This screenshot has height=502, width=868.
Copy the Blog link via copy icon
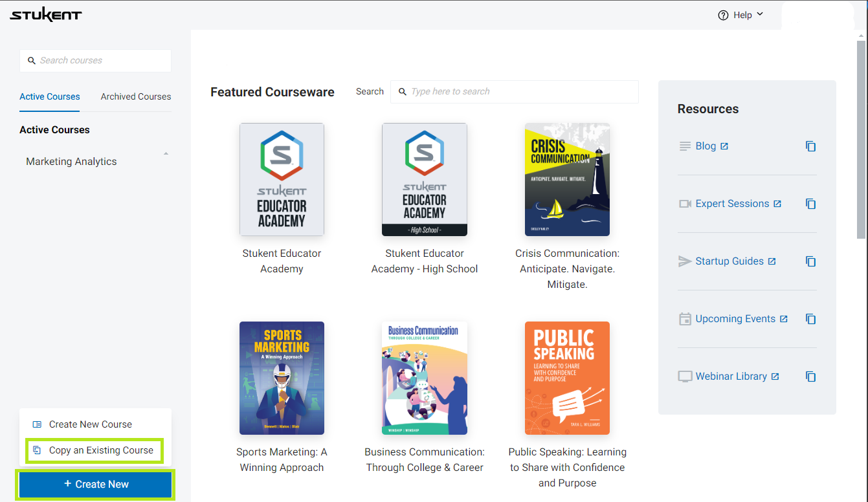tap(810, 146)
